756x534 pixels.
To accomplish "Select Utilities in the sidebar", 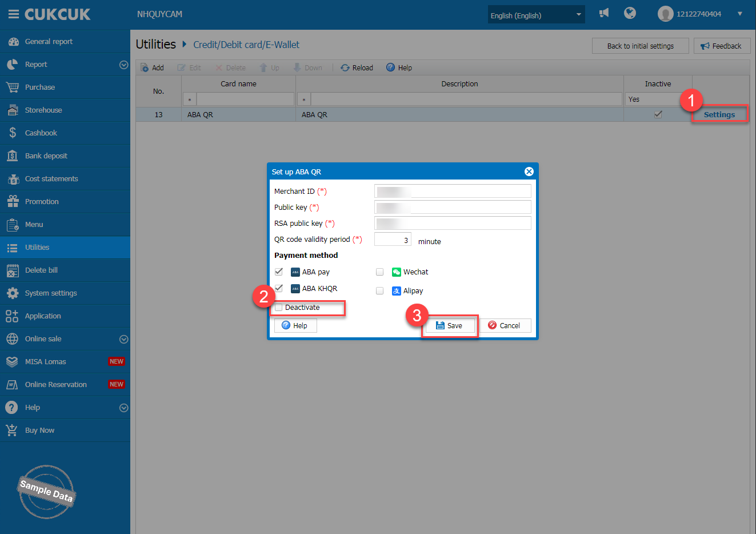I will 65,248.
